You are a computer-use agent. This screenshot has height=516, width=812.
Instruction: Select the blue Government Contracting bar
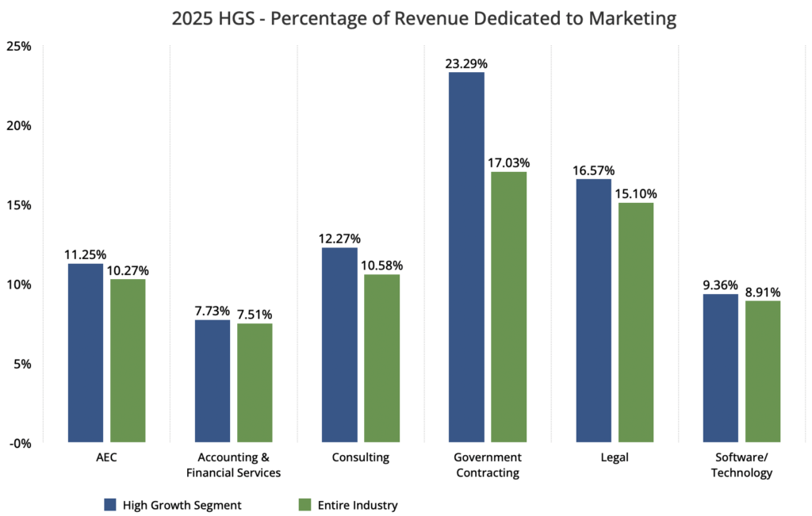tap(466, 258)
